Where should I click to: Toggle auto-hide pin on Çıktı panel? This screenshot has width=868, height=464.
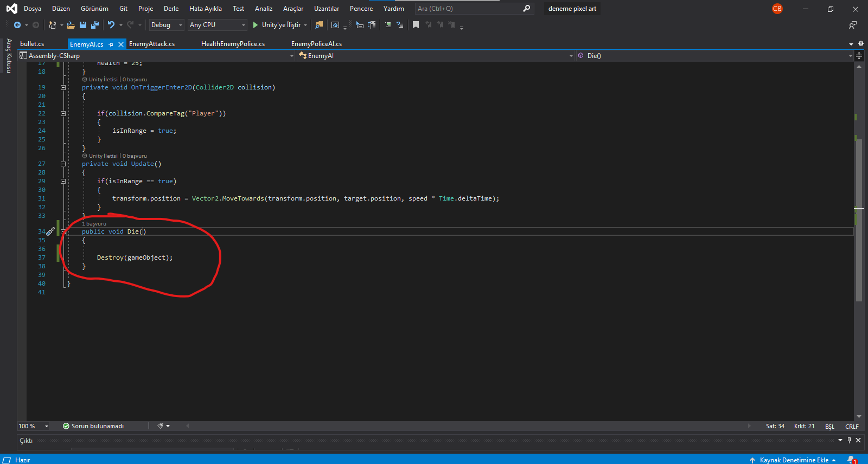pyautogui.click(x=849, y=440)
